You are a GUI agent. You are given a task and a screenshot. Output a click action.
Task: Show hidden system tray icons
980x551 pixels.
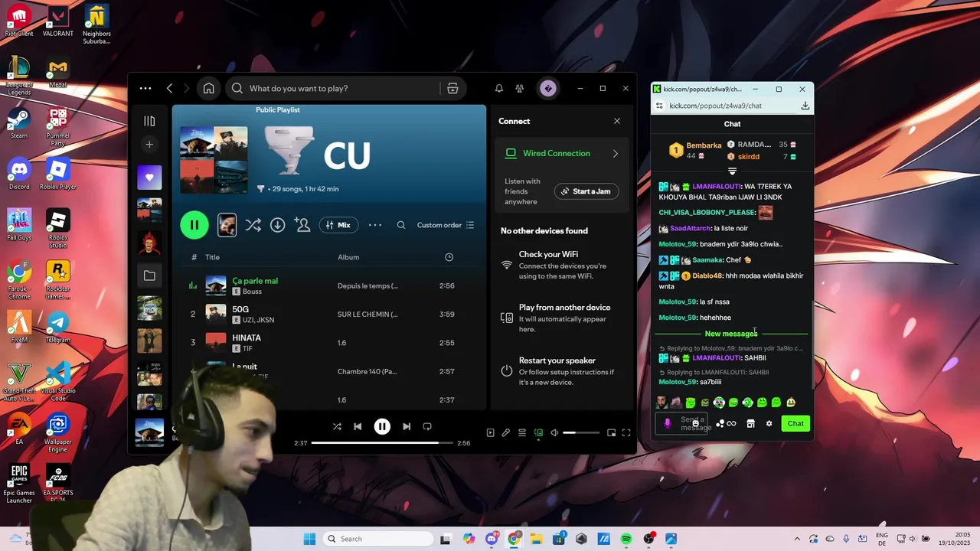797,539
